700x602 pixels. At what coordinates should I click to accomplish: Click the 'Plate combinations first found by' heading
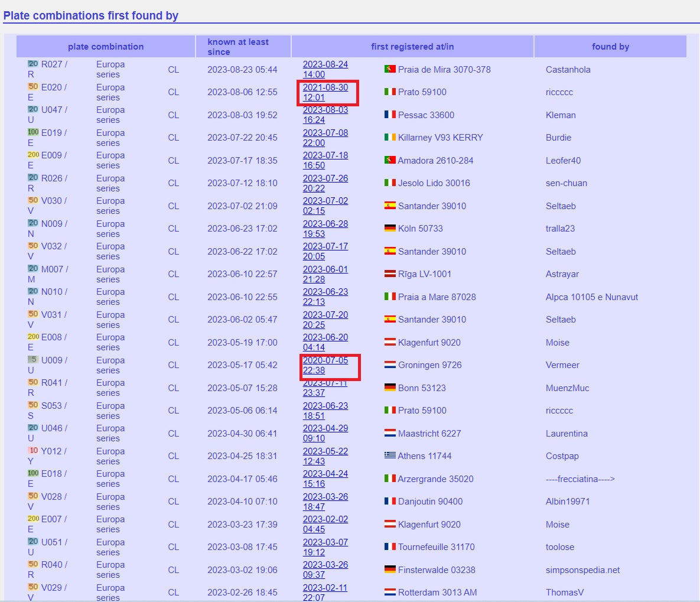coord(90,15)
